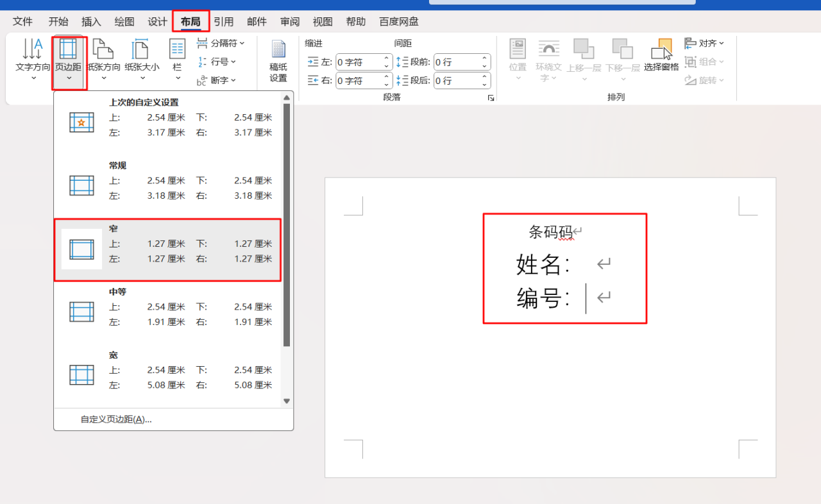821x504 pixels.
Task: Open the 行号 line numbers dropdown
Action: (x=216, y=62)
